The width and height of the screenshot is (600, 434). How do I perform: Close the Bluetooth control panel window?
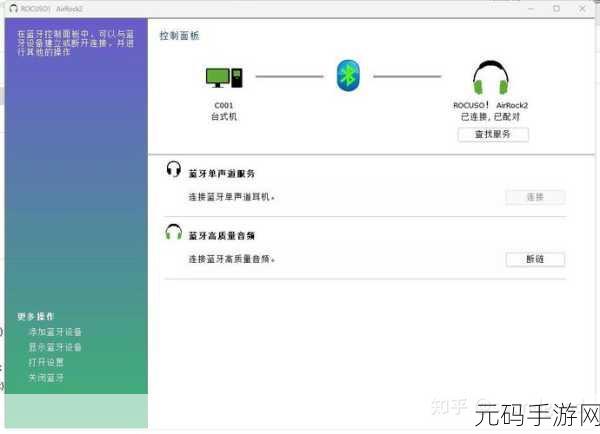click(x=582, y=8)
